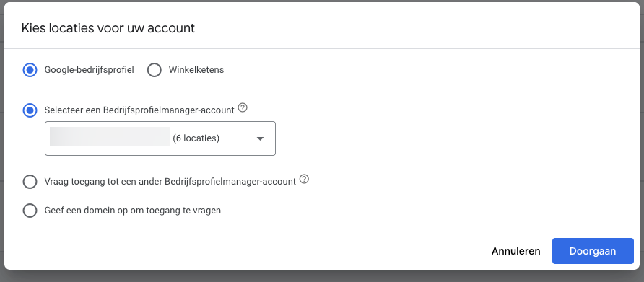Click the Geef een domein op om toegang te vragen label
Viewport: 644px width, 282px height.
133,211
